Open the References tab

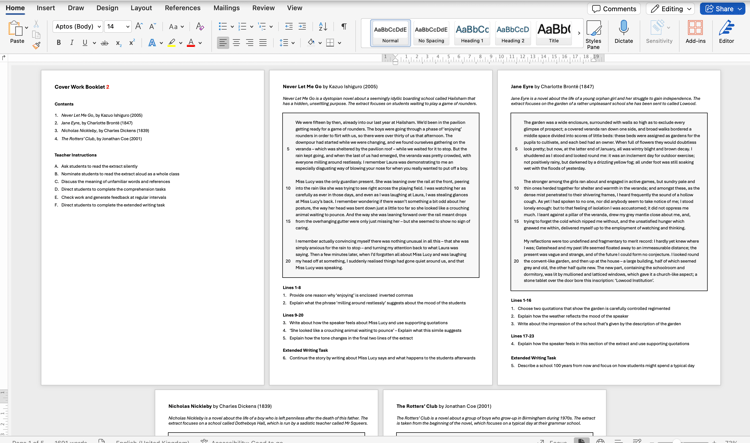point(182,8)
